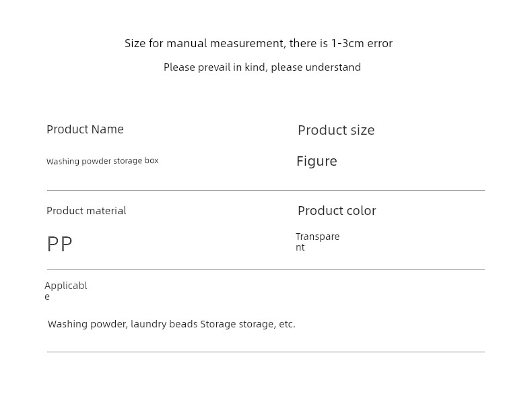Click the "Transparent" color value
Viewport: 532px width, 417px height.
[x=317, y=241]
